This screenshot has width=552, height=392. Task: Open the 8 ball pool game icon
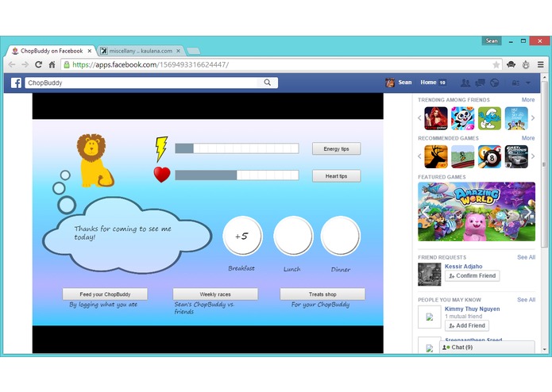(489, 157)
